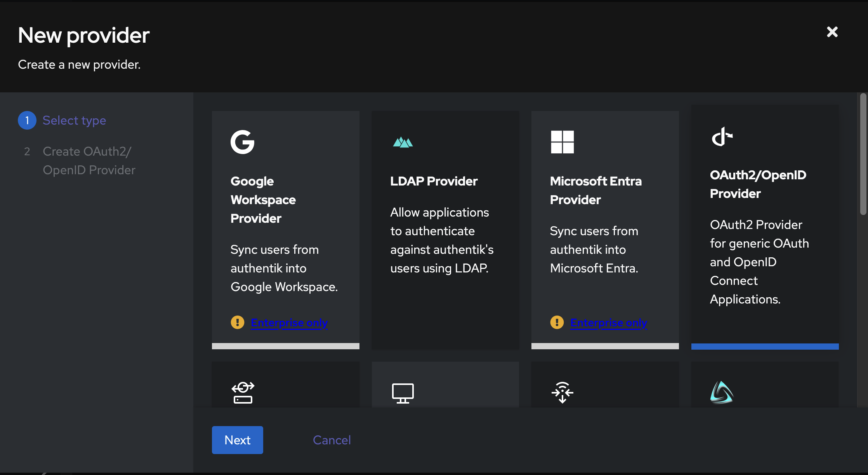The height and width of the screenshot is (475, 868).
Task: Click the desktop/monitor icon in bottom row
Action: click(403, 392)
